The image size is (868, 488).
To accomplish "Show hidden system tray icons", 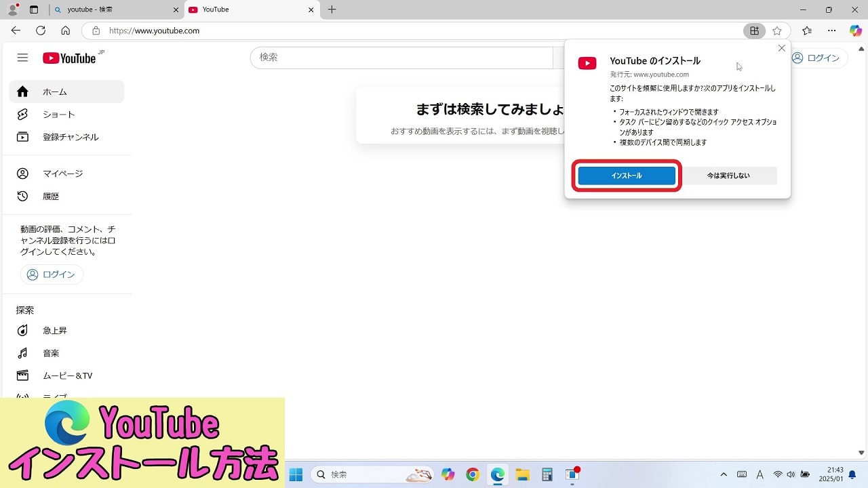I will pyautogui.click(x=724, y=474).
